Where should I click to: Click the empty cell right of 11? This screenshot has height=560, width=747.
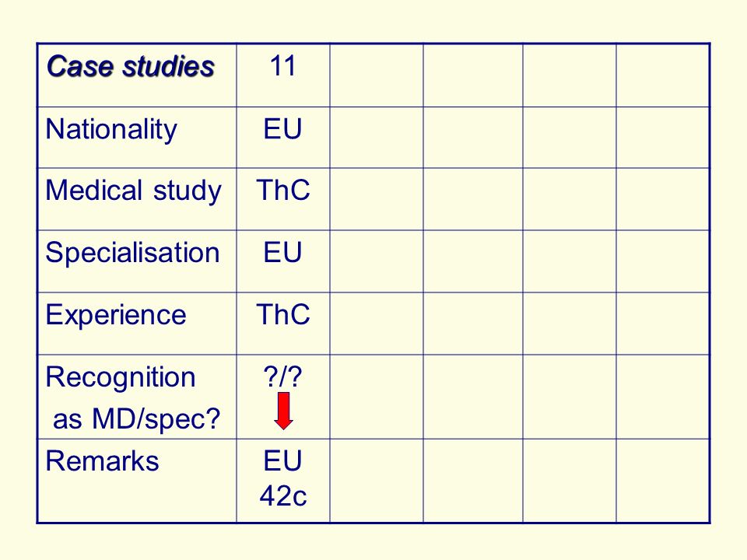coord(377,75)
